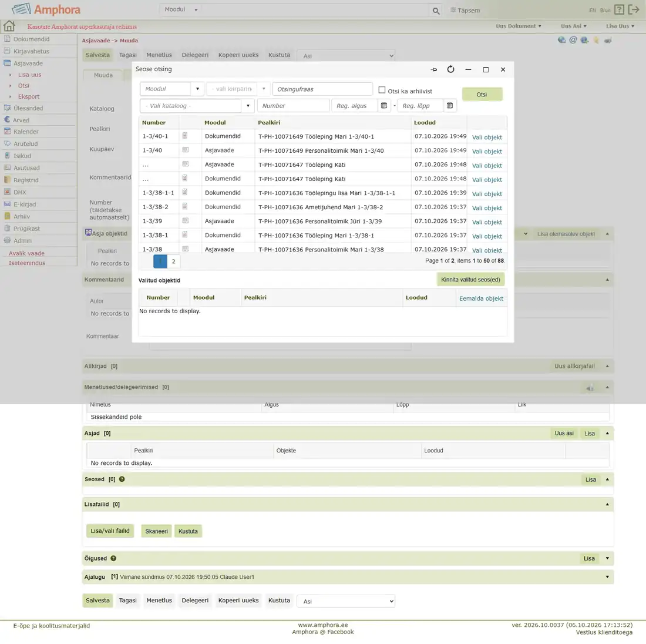Click the magnifier search icon in the top bar
646x644 pixels.
(436, 11)
